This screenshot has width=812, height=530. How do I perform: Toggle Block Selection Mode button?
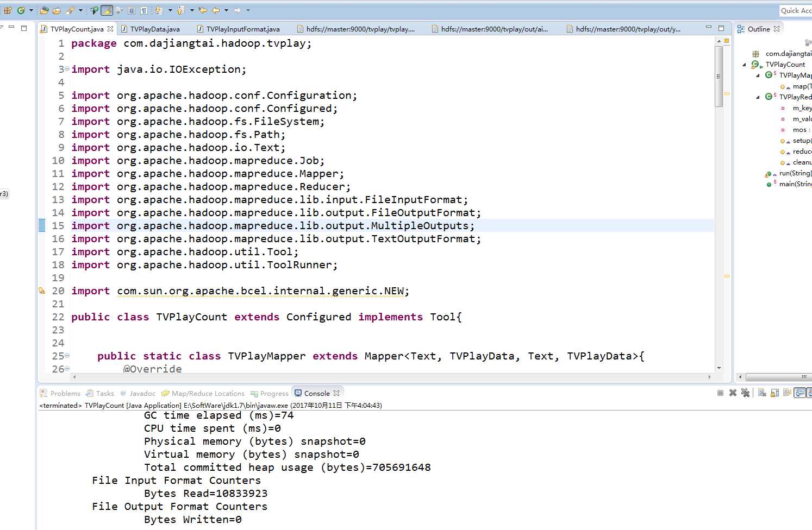132,10
